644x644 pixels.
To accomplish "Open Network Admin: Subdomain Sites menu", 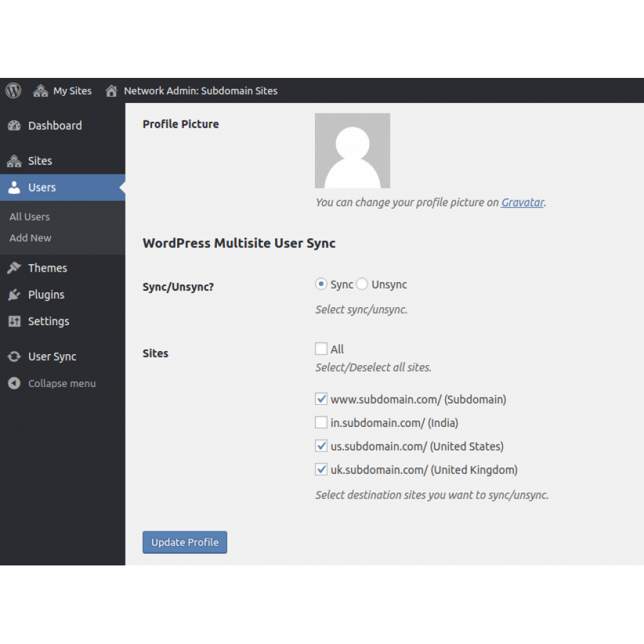I will pos(191,90).
